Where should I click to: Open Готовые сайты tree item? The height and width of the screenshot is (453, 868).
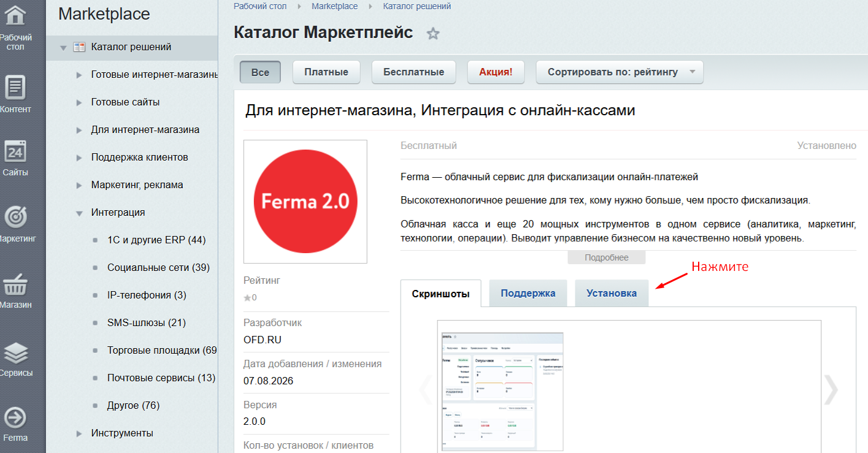(x=126, y=102)
